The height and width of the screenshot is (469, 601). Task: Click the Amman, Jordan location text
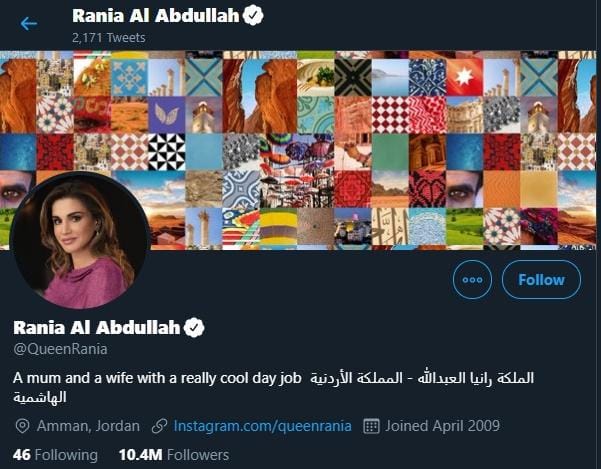(x=88, y=426)
